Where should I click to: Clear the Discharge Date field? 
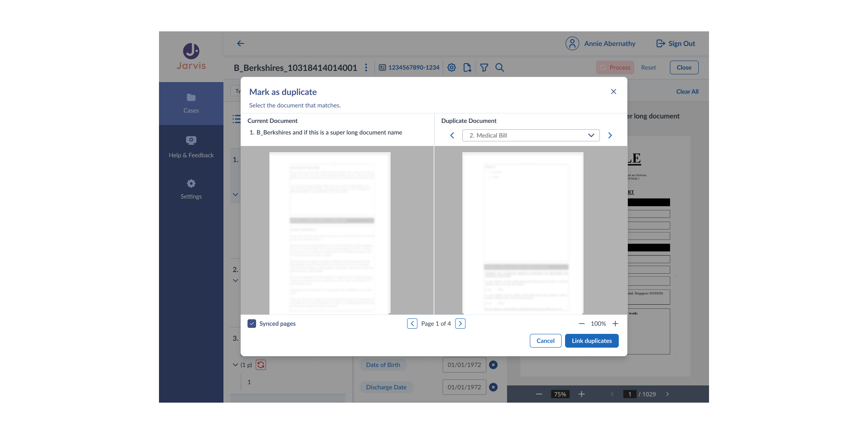click(x=493, y=387)
